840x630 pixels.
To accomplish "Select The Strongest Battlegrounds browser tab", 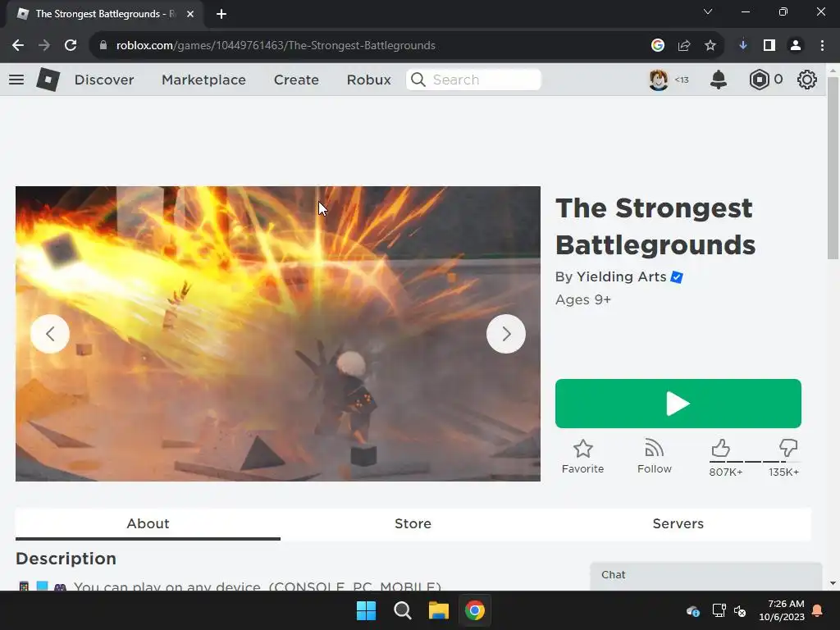I will click(x=105, y=14).
